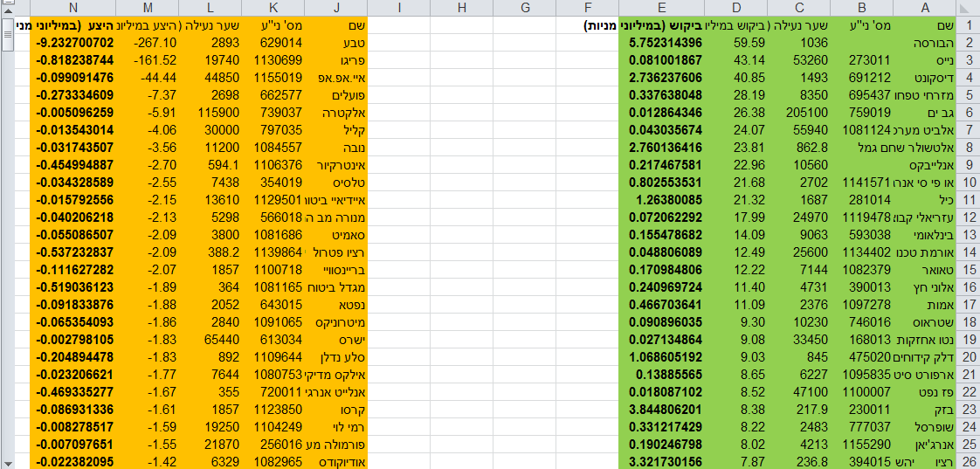Select column L header
Viewport: 980px width, 469px height.
tap(210, 8)
